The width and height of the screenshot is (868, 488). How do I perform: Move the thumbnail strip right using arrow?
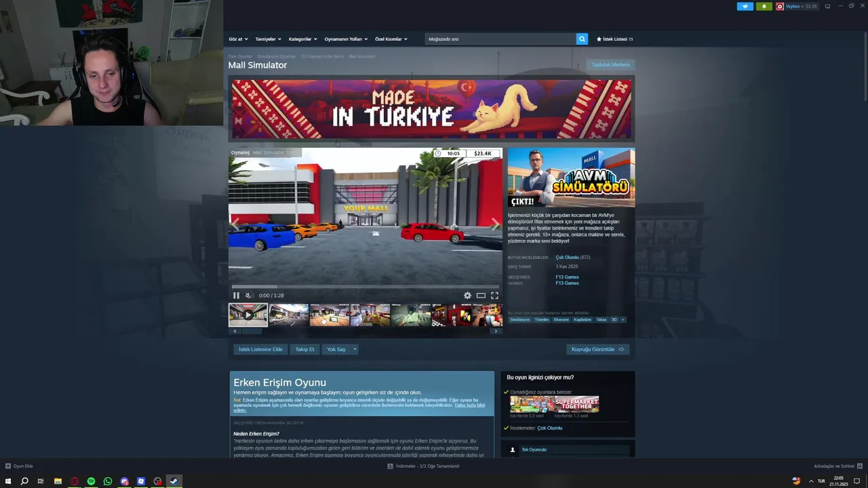[496, 331]
